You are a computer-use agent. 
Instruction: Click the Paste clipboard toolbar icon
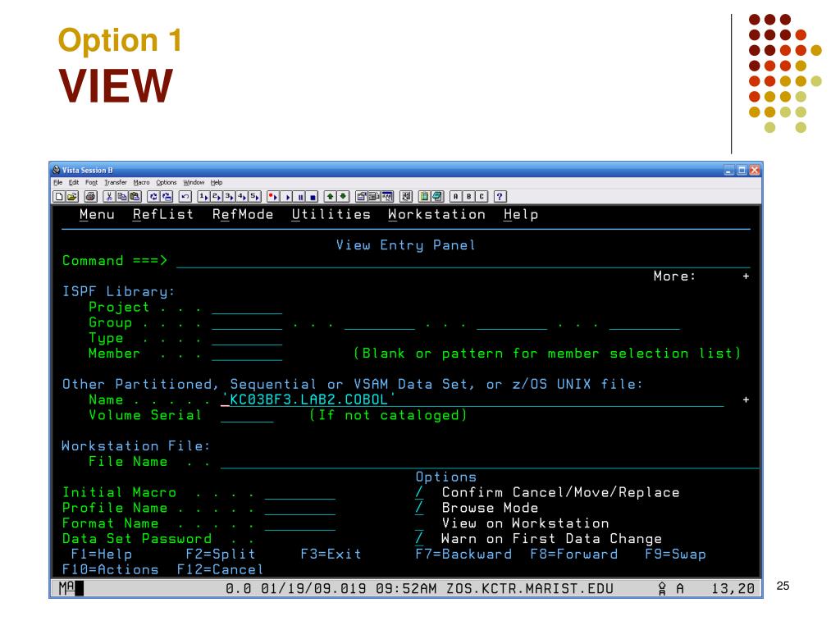tap(135, 197)
